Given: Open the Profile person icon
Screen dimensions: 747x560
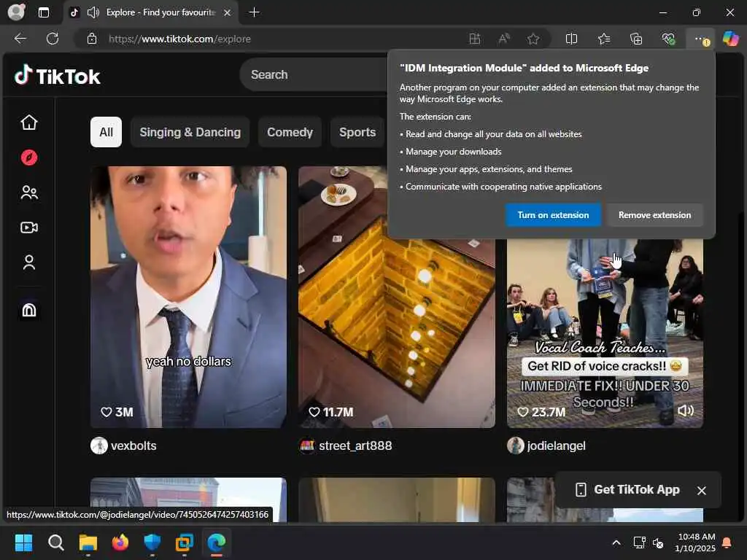Looking at the screenshot, I should (29, 262).
